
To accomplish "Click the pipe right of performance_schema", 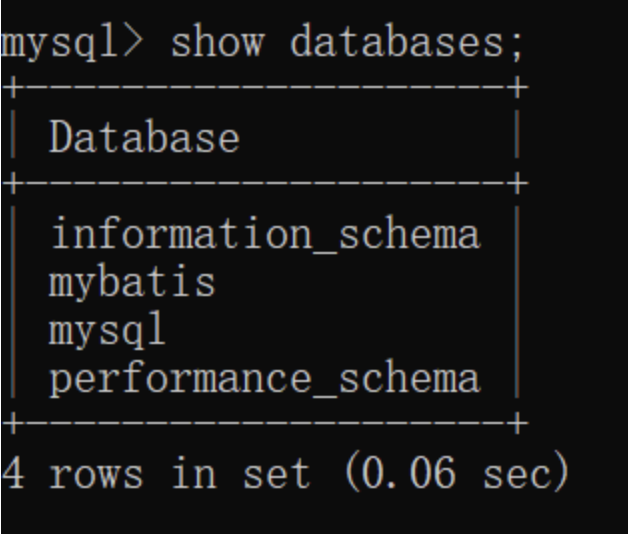I will coord(515,378).
